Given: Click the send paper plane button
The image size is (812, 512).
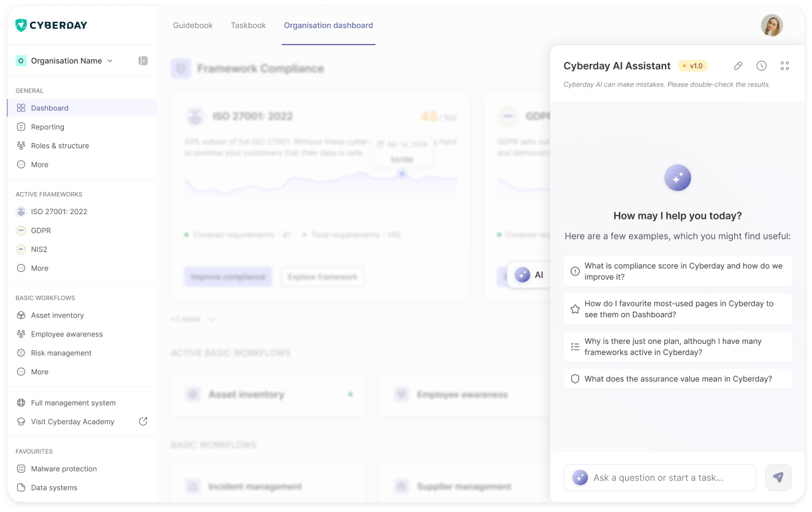Looking at the screenshot, I should 779,477.
